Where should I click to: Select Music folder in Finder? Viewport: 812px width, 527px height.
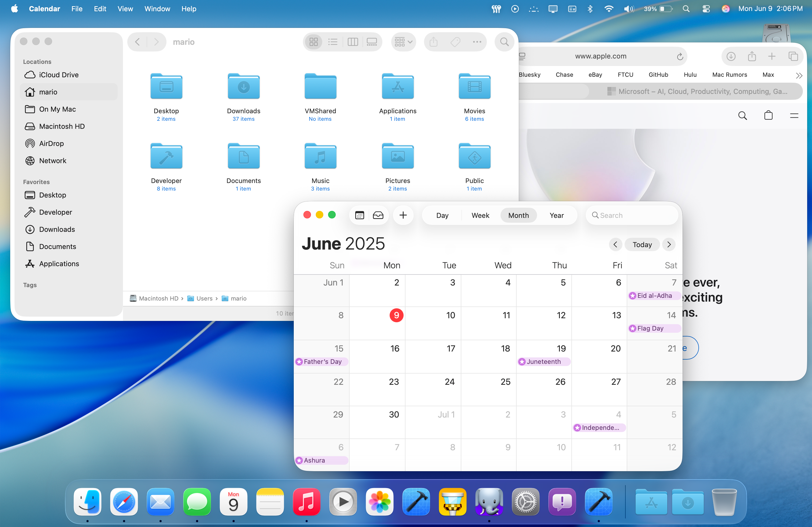pos(320,156)
